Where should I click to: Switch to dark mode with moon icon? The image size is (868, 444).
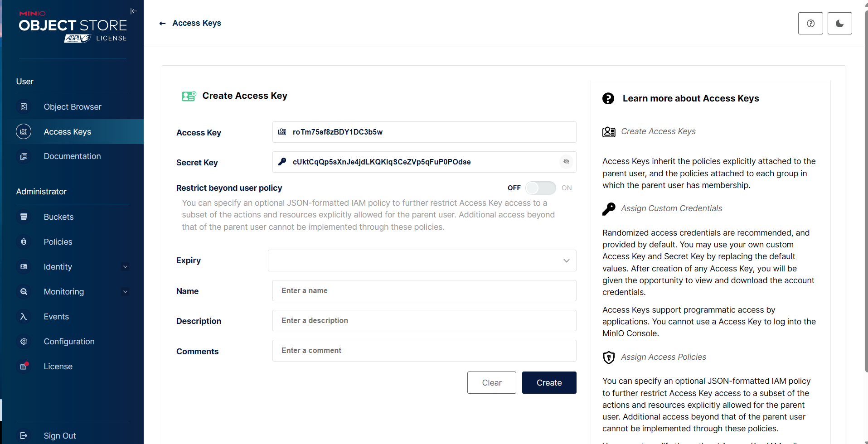(x=839, y=24)
